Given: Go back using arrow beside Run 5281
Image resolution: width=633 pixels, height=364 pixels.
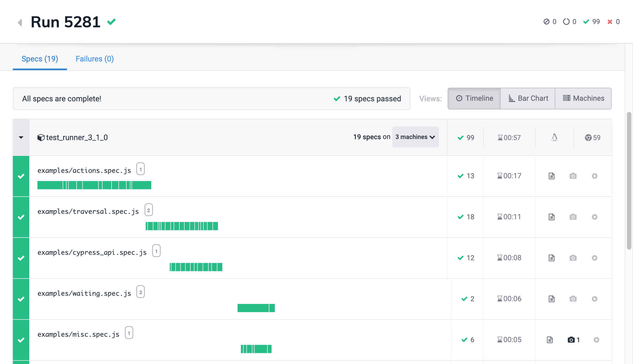Looking at the screenshot, I should [x=19, y=22].
